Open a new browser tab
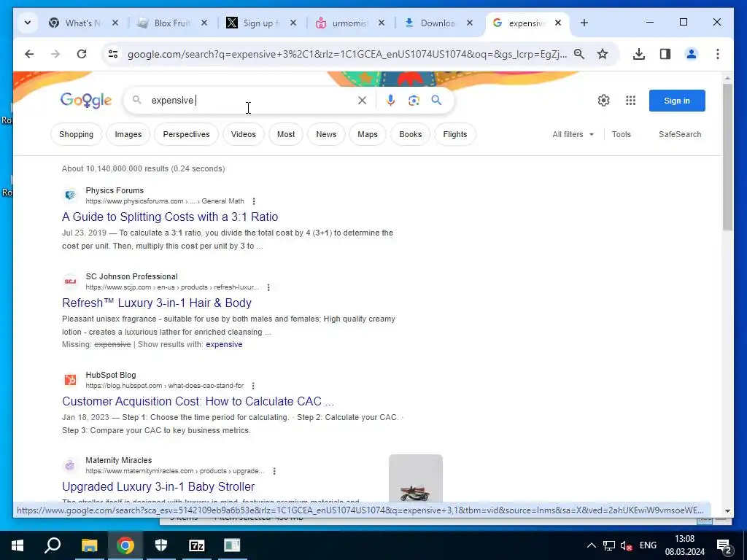The height and width of the screenshot is (560, 747). pos(584,23)
